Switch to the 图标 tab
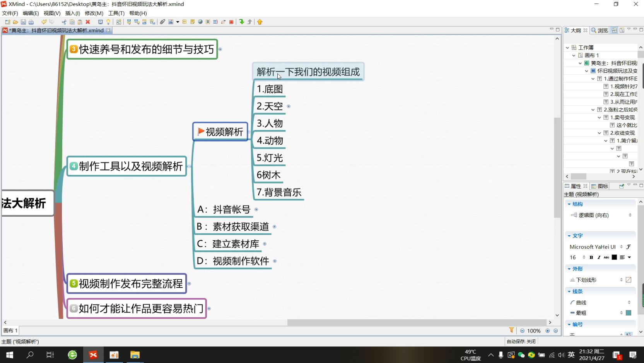Screen dimensions: 644x363 600,186
